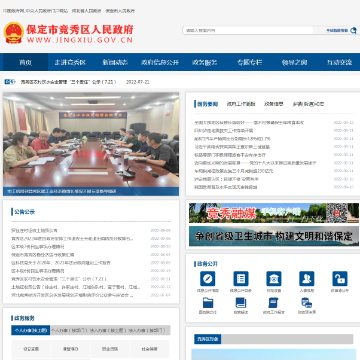The width and height of the screenshot is (360, 360).
Task: Click the WWW.JINGXIU.GOV.CN site title
Action: pos(80,40)
